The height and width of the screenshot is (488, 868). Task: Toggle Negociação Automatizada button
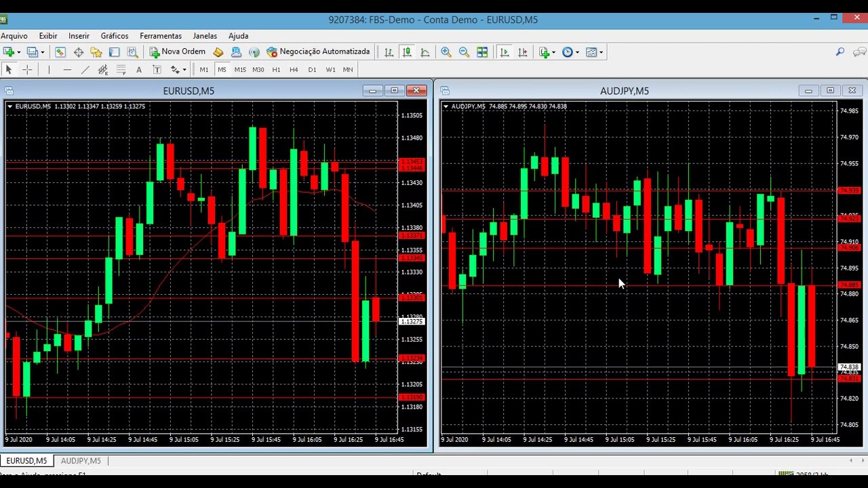(x=319, y=52)
